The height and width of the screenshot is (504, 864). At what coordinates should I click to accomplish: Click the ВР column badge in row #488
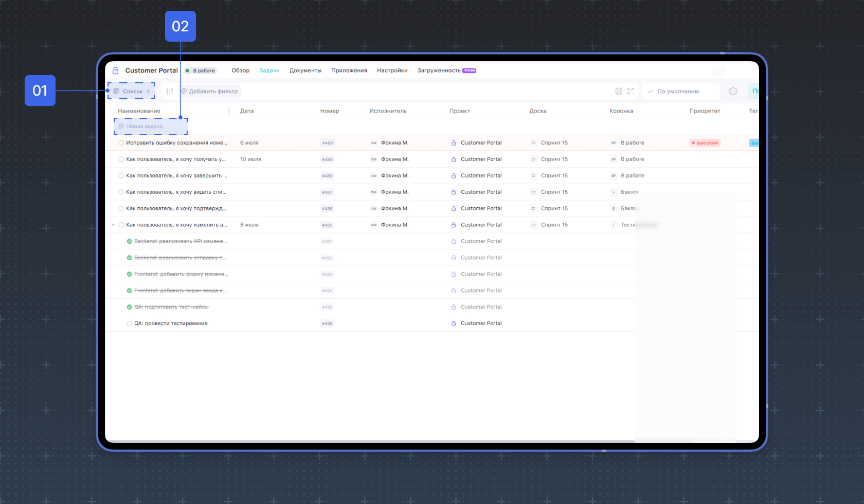[614, 176]
